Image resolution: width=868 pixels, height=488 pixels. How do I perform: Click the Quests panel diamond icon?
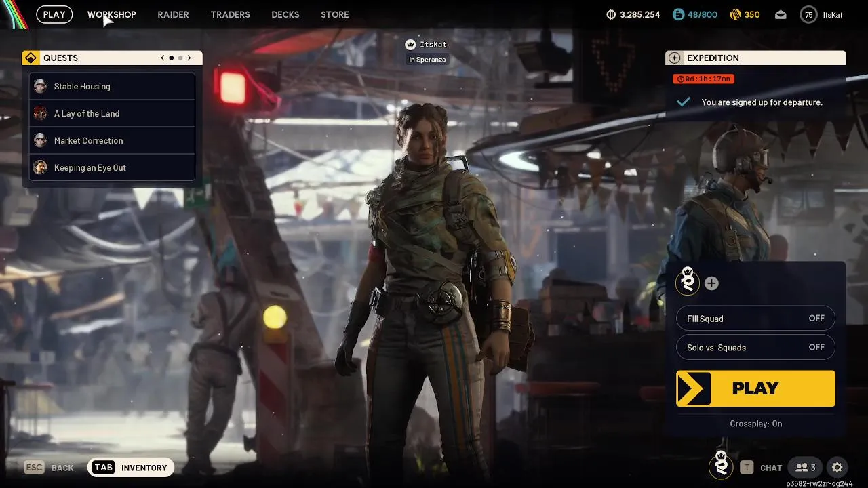click(30, 58)
